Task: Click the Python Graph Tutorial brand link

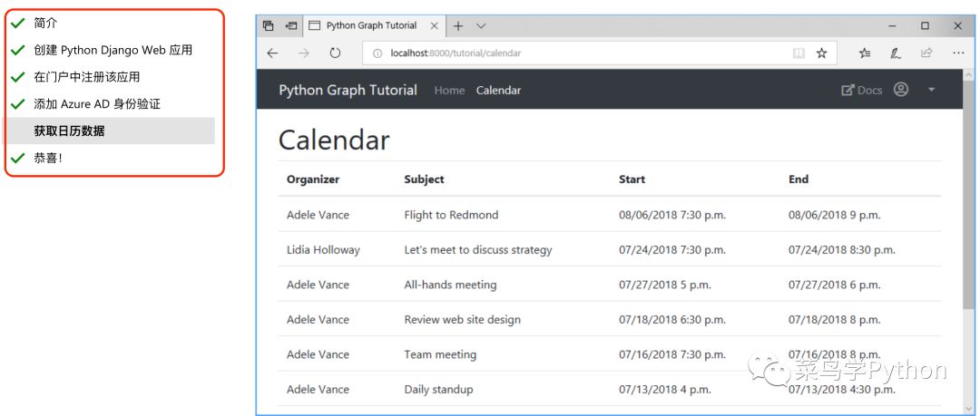Action: [348, 90]
